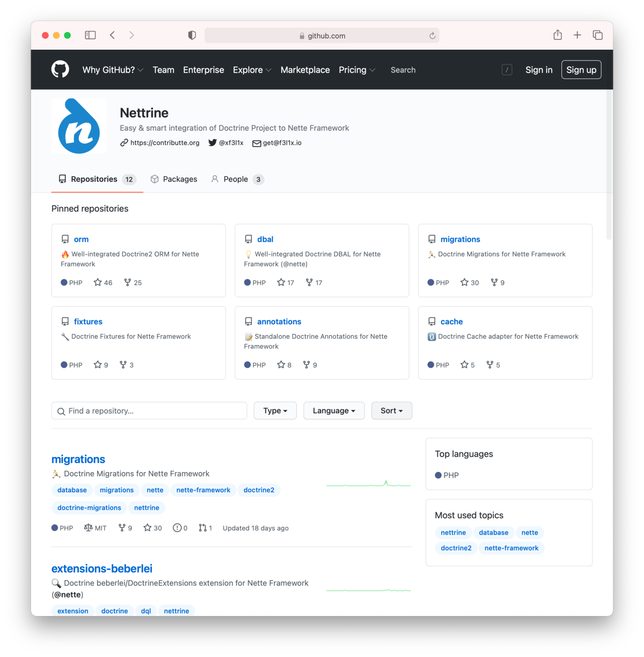Open the Safari share icon
644x657 pixels.
[557, 35]
